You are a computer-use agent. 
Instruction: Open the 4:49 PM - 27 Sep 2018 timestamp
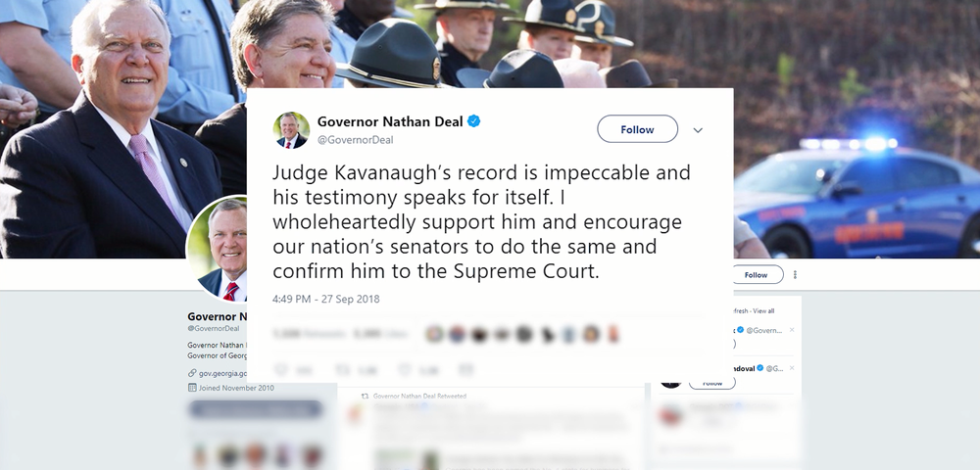325,299
